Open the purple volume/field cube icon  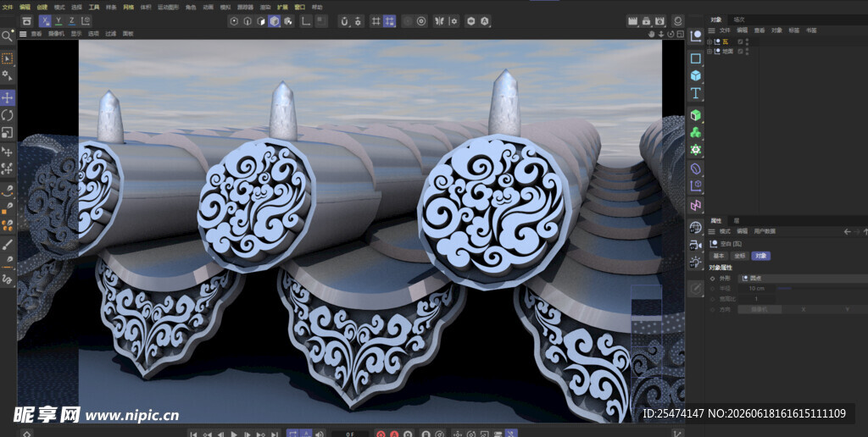(696, 185)
